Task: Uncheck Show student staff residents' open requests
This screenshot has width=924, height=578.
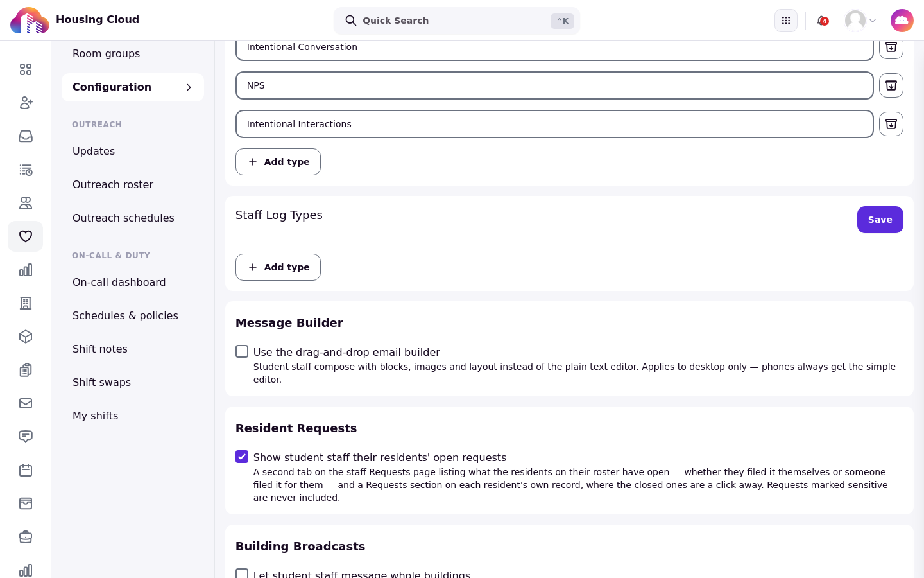Action: pos(242,457)
